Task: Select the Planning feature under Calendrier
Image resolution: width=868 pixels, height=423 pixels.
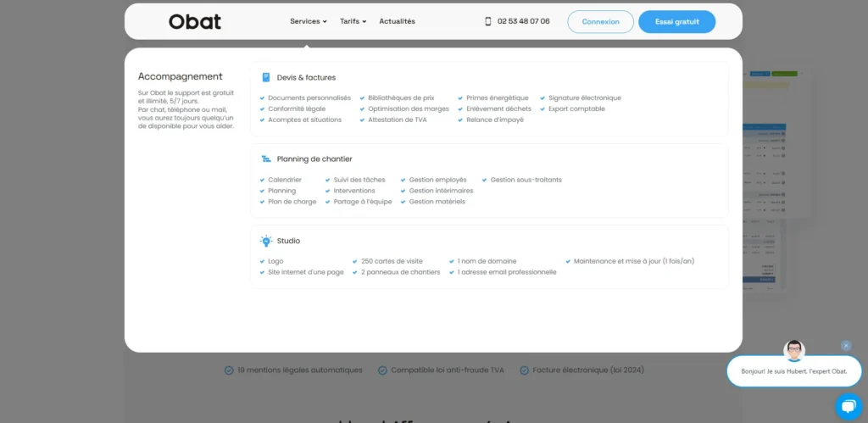Action: point(281,191)
